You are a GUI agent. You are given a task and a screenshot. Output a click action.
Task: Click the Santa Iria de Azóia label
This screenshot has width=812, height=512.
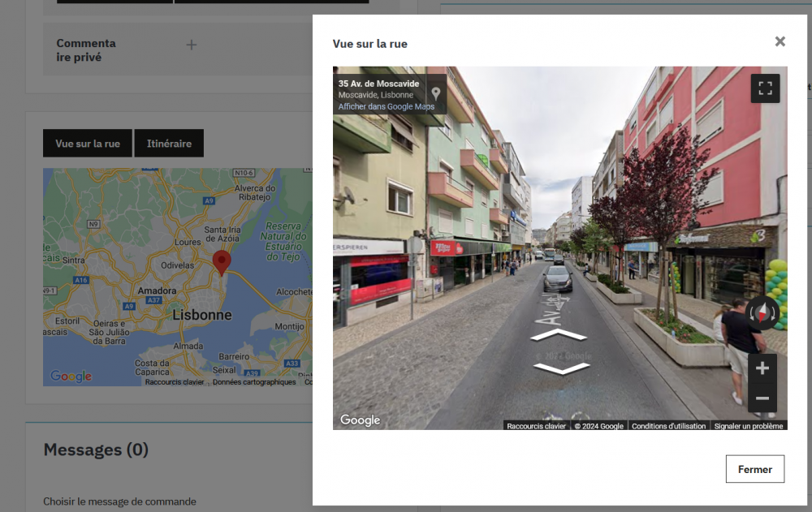pyautogui.click(x=222, y=234)
